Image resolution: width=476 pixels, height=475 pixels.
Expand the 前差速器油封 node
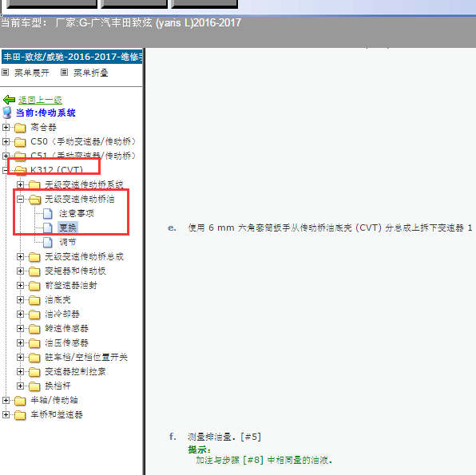click(20, 285)
